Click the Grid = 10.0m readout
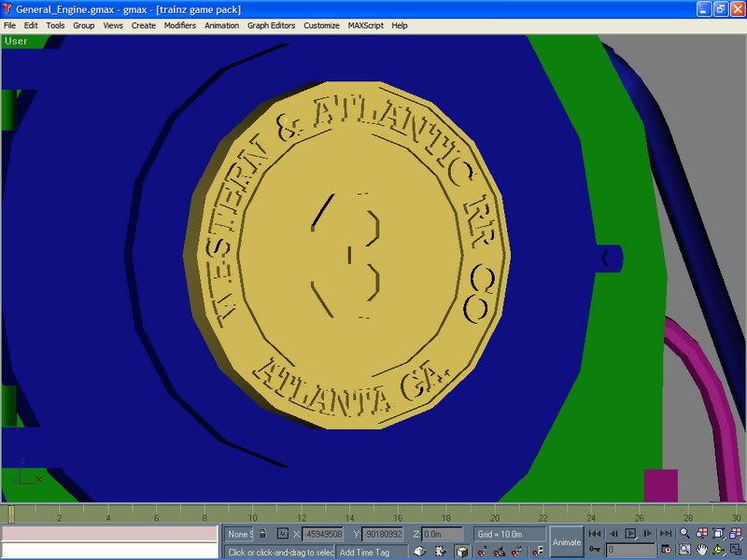The width and height of the screenshot is (747, 560). (x=509, y=534)
